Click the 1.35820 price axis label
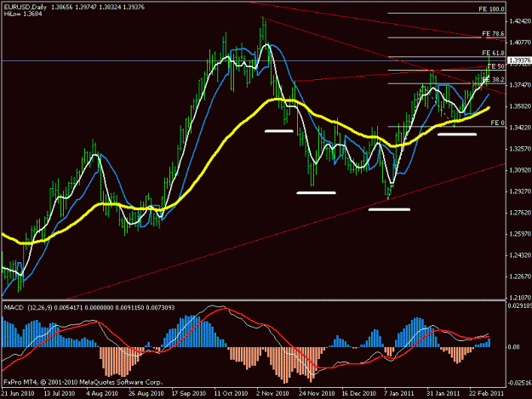The height and width of the screenshot is (399, 532). [x=520, y=106]
